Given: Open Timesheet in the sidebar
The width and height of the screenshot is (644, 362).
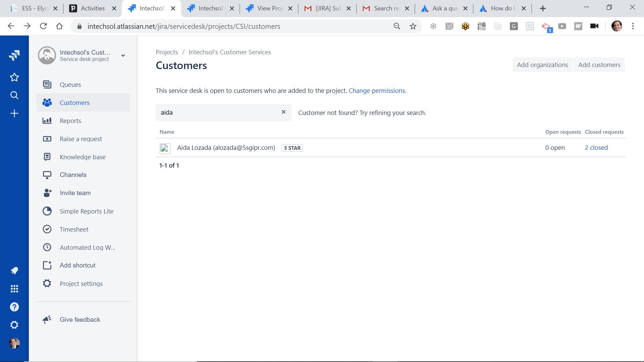Looking at the screenshot, I should pyautogui.click(x=83, y=229).
